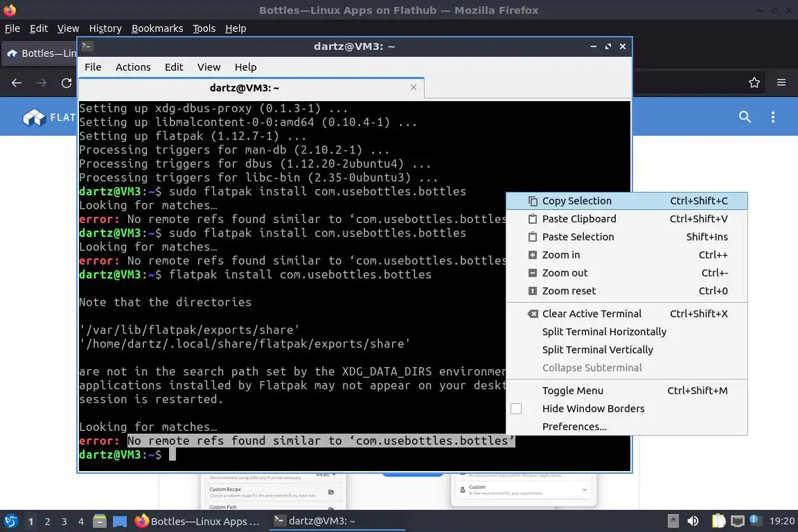Open the terminal View menu

click(209, 67)
